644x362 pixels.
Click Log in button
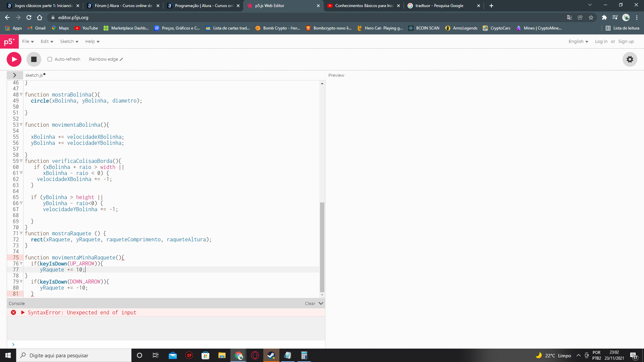[601, 41]
